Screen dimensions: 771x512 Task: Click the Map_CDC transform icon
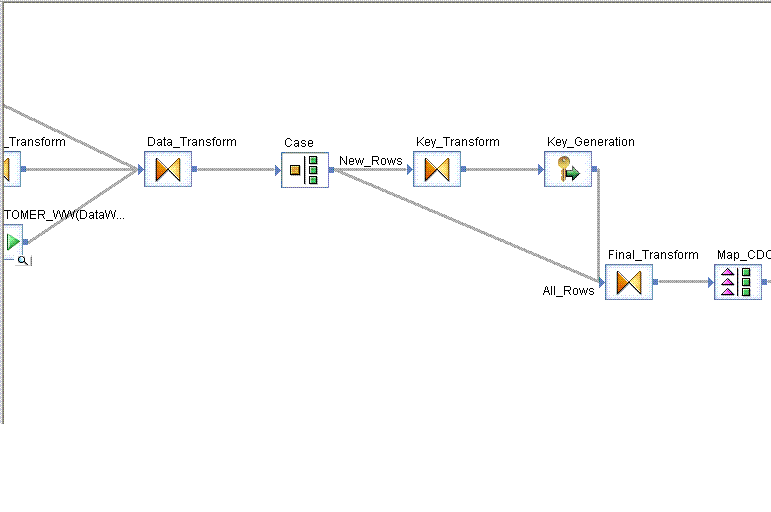737,283
